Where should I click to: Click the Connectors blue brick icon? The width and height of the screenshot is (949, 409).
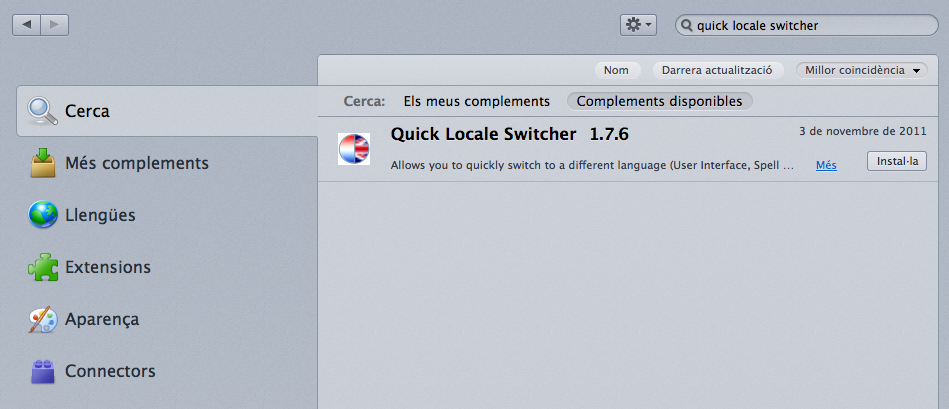43,371
